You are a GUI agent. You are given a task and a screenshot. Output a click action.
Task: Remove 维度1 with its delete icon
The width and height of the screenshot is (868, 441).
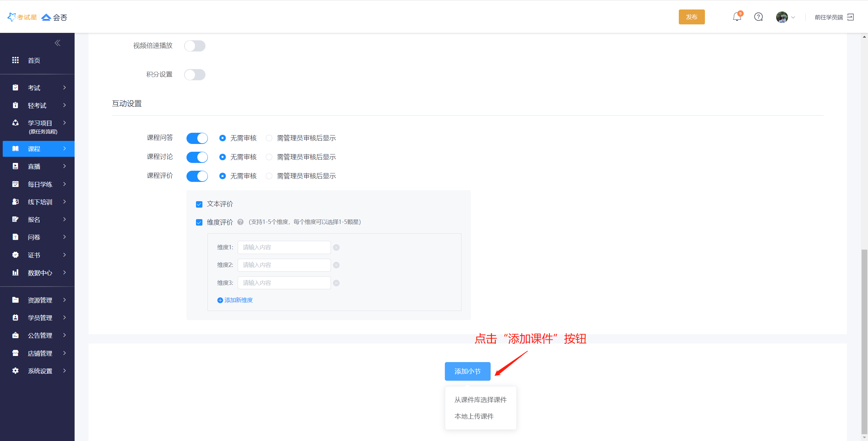336,248
